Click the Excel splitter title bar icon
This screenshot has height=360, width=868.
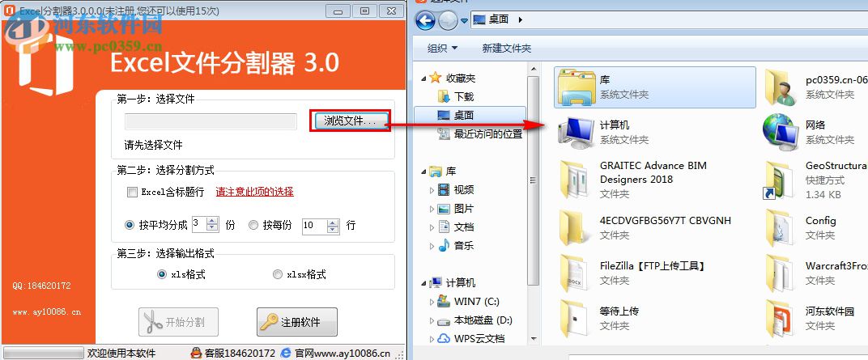click(x=8, y=10)
